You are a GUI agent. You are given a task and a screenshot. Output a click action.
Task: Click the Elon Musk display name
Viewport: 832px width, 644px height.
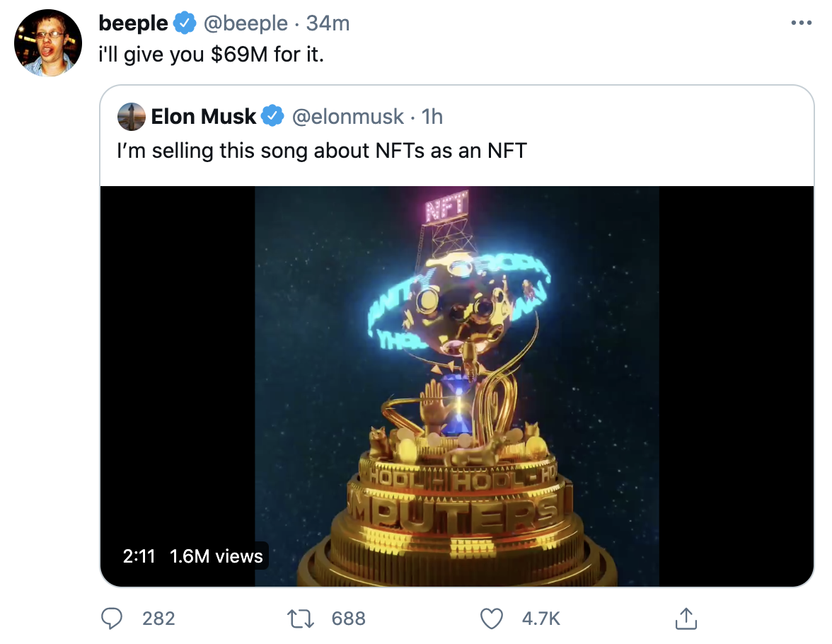pos(203,116)
